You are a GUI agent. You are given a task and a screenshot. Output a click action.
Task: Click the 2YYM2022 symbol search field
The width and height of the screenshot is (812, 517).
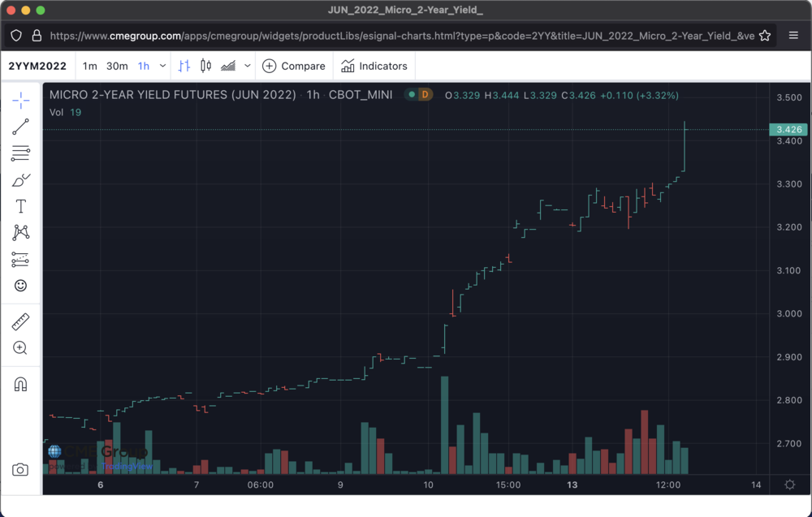(x=38, y=66)
